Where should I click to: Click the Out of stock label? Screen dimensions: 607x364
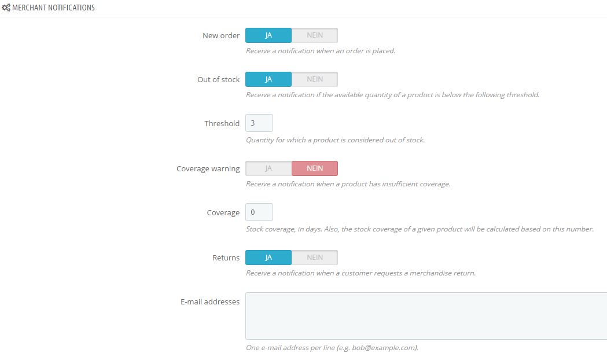pyautogui.click(x=218, y=80)
